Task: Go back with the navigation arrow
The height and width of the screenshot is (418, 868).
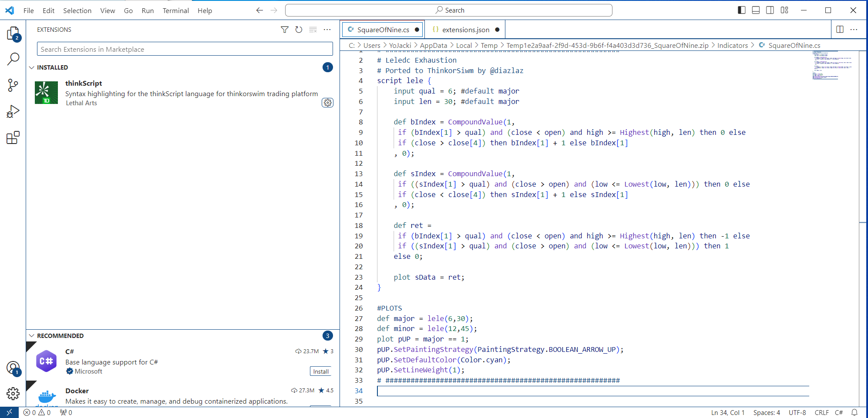Action: 259,10
